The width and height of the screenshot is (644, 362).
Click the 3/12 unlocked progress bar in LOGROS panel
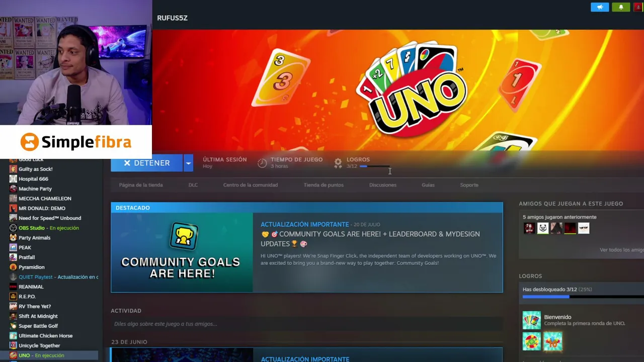[583, 297]
